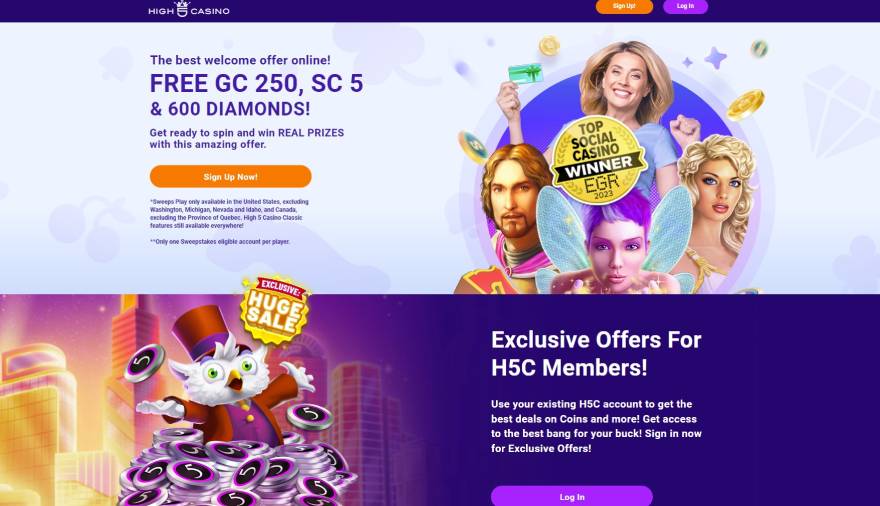Click the Sweeps Play availability disclaimer text
Image resolution: width=880 pixels, height=506 pixels.
(x=229, y=214)
